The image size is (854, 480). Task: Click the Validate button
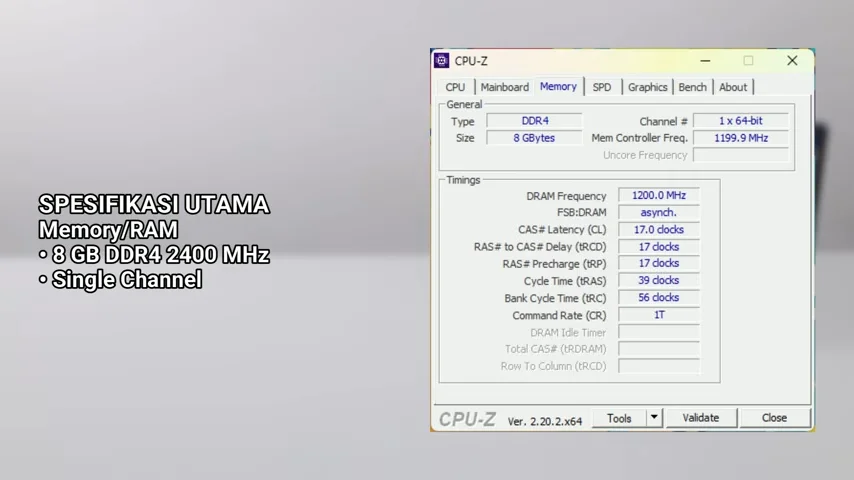tap(701, 418)
